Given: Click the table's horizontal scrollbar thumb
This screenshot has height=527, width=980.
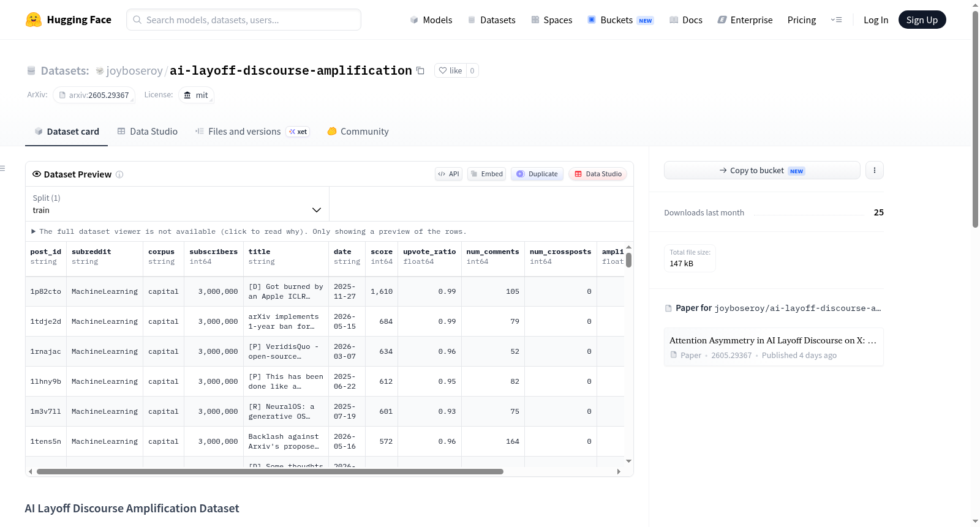Looking at the screenshot, I should [x=270, y=471].
